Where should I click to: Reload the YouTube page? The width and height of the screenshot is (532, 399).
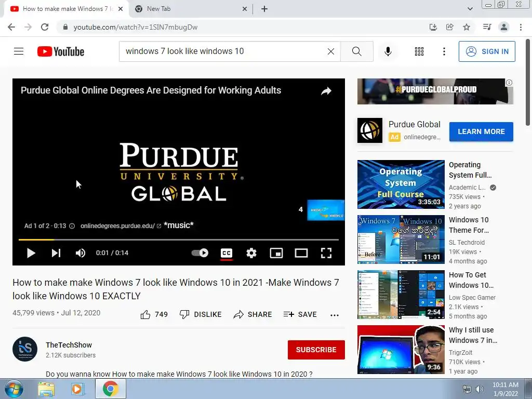point(45,27)
